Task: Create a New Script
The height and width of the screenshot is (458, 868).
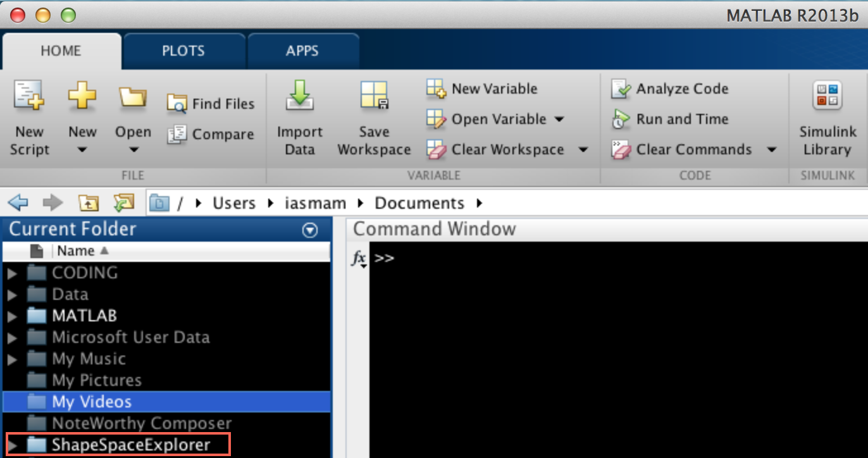Action: 29,119
